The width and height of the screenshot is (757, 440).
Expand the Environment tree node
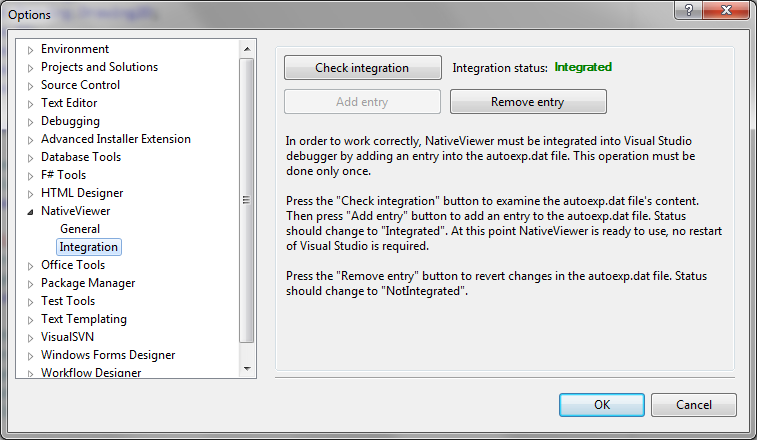(30, 49)
